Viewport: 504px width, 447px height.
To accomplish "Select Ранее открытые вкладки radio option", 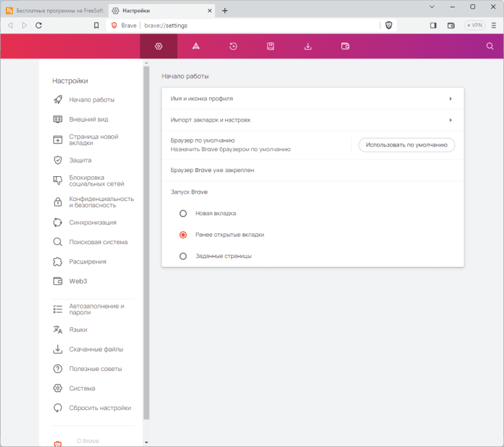I will click(x=183, y=235).
